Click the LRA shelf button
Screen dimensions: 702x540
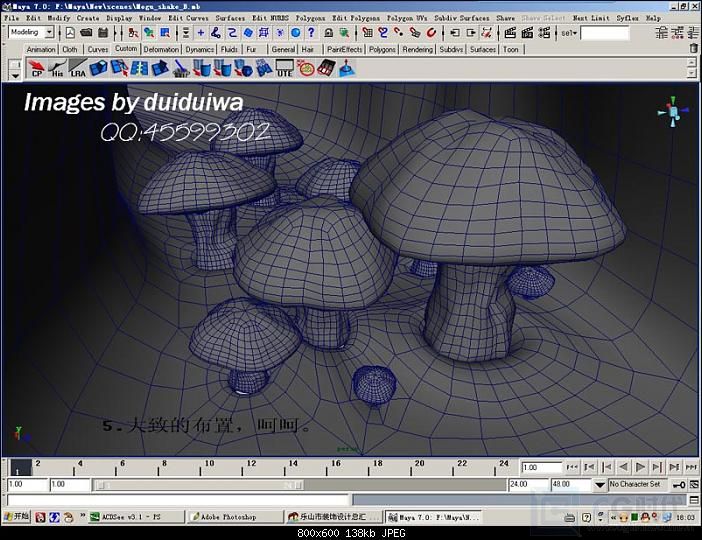[77, 69]
